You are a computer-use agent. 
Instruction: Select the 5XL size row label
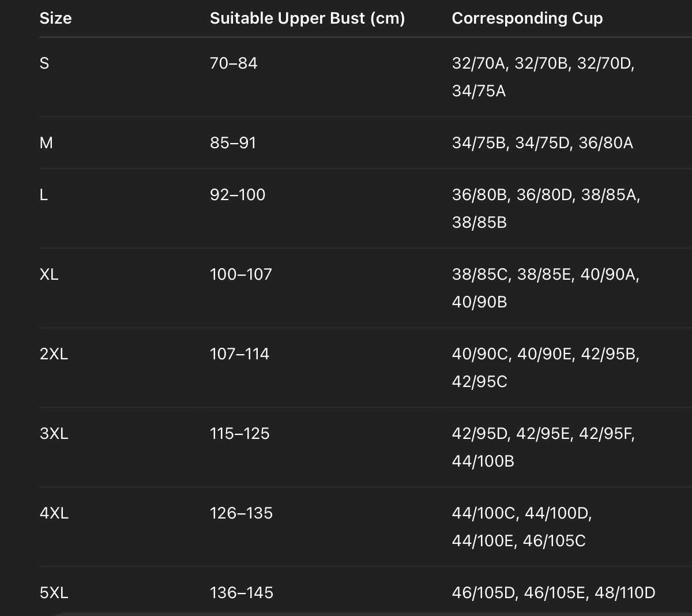54,593
